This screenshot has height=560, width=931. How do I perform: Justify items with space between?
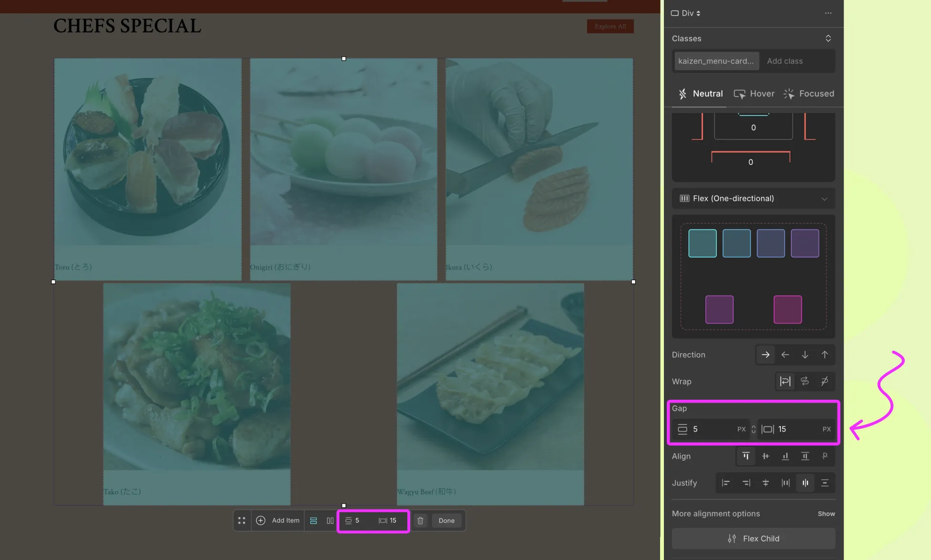[x=786, y=483]
